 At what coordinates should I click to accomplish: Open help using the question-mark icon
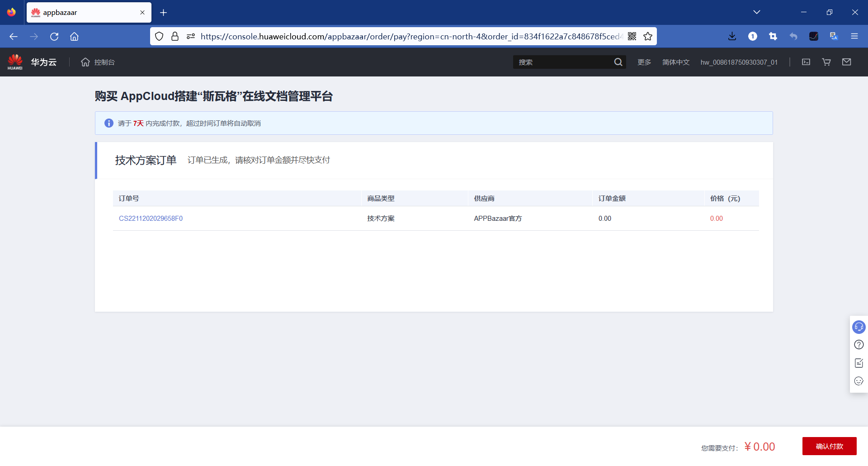click(859, 344)
